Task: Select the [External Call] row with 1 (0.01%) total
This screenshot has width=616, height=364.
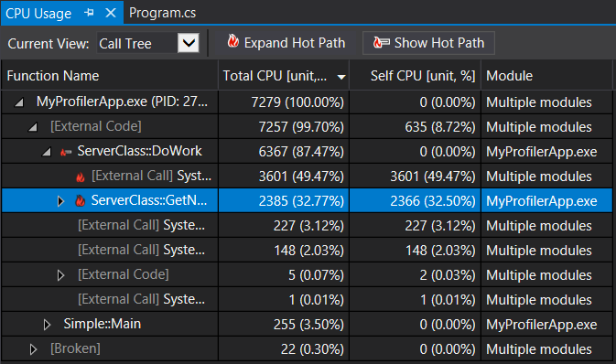Action: (x=307, y=300)
